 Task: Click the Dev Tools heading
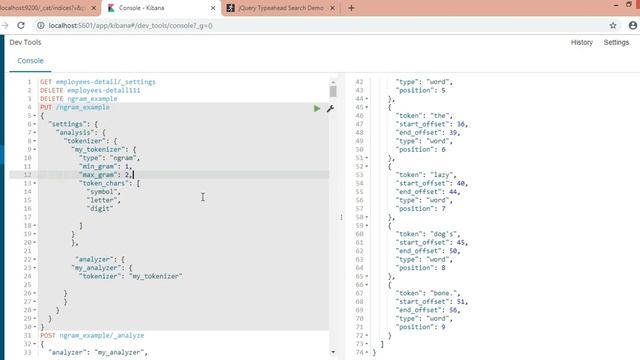click(x=25, y=42)
